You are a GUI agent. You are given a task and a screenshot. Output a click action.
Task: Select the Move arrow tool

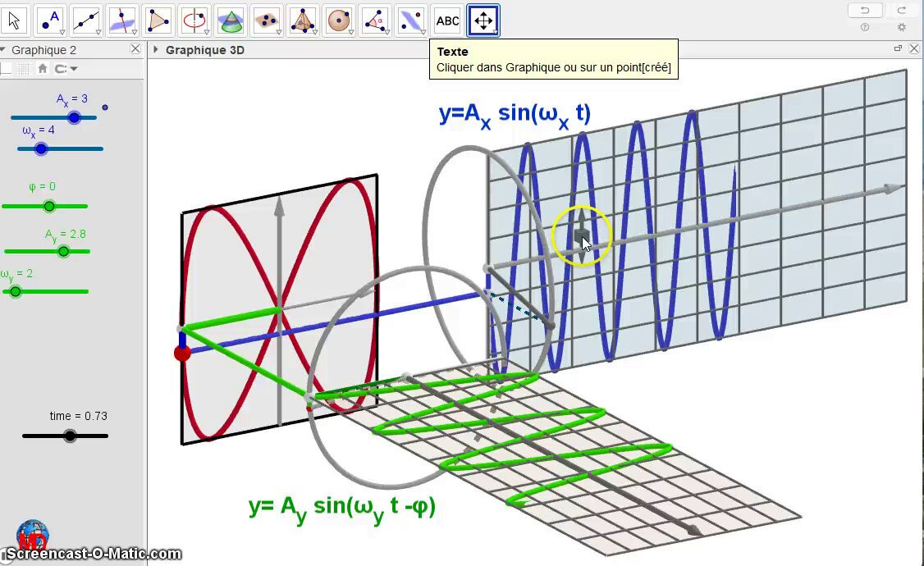point(15,21)
